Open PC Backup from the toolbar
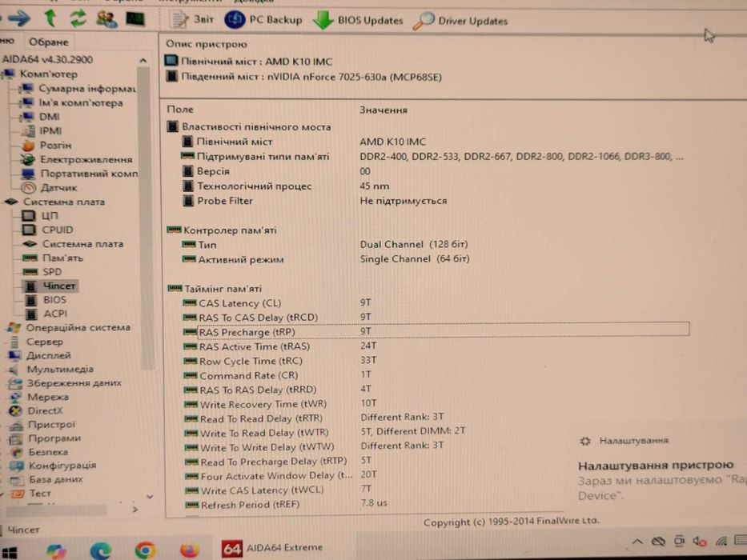Image resolution: width=747 pixels, height=560 pixels. [x=263, y=20]
